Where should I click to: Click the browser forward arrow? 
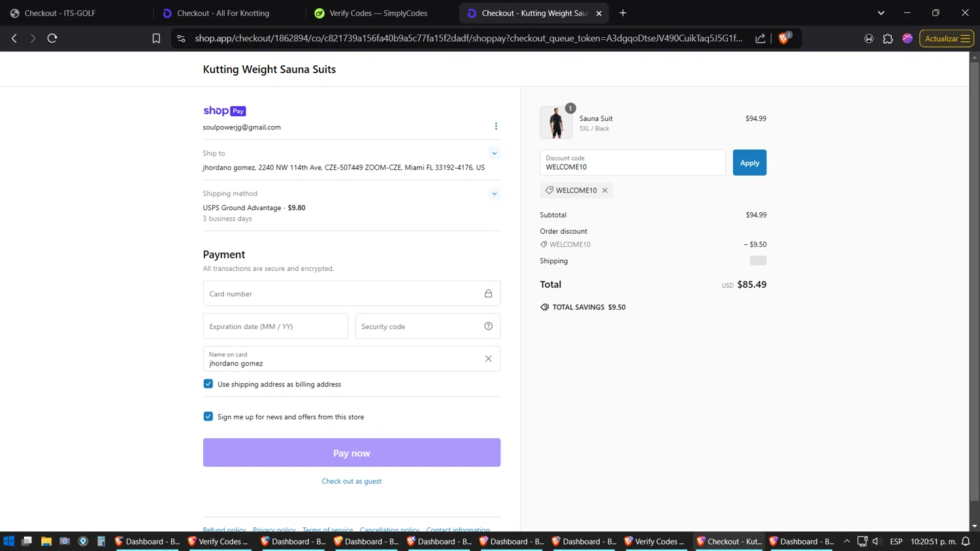click(33, 39)
